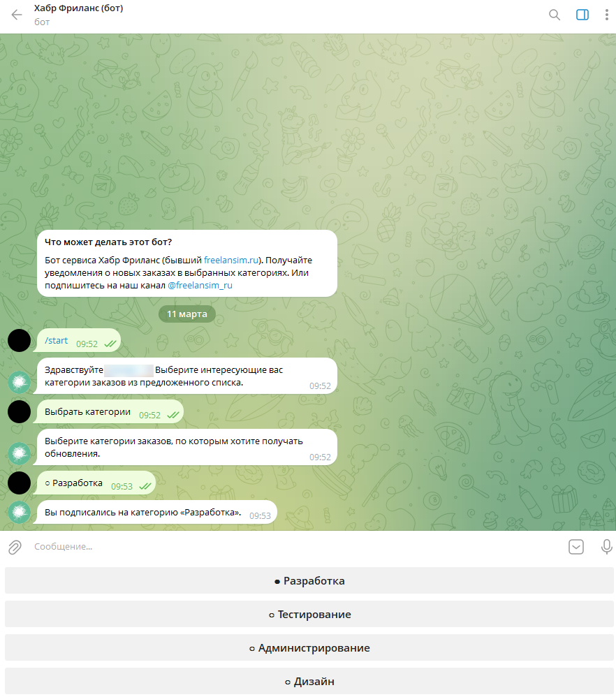Subscribe to the Тестирование category
The height and width of the screenshot is (697, 616).
click(x=309, y=615)
